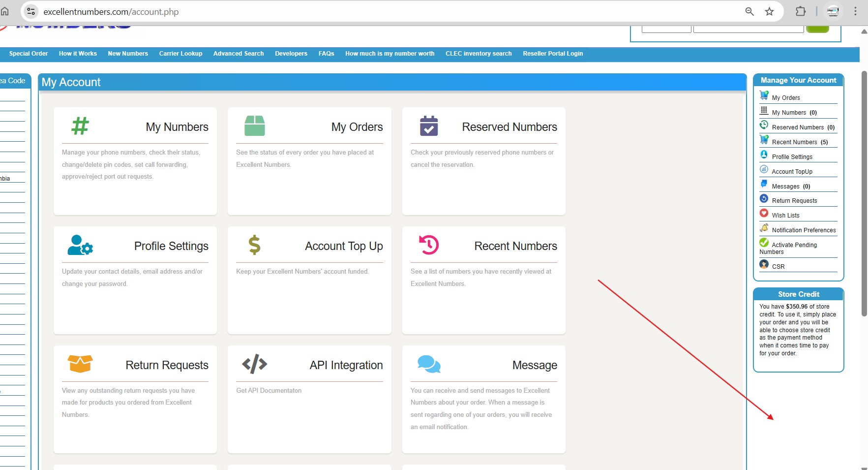Open CLEC inventory search nav item
The image size is (868, 470).
tap(479, 54)
